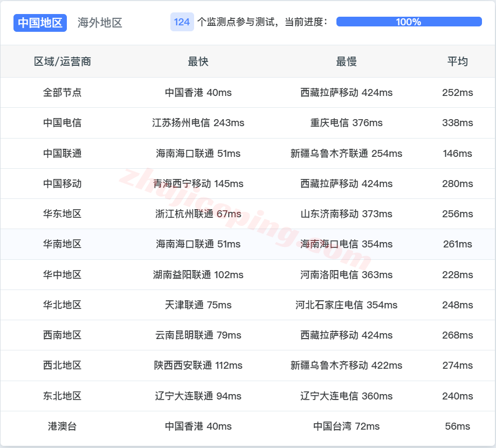Click the 最快 column header
Image resolution: width=496 pixels, height=448 pixels.
tap(198, 61)
